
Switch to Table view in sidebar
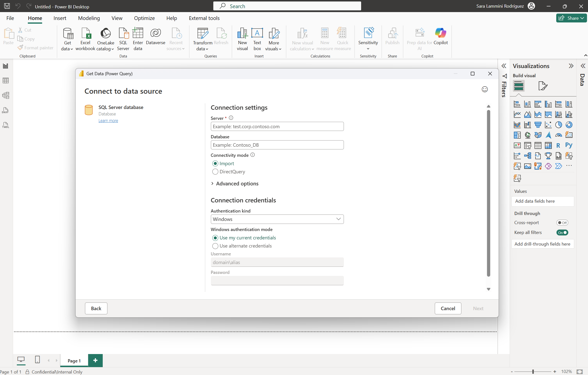click(6, 80)
